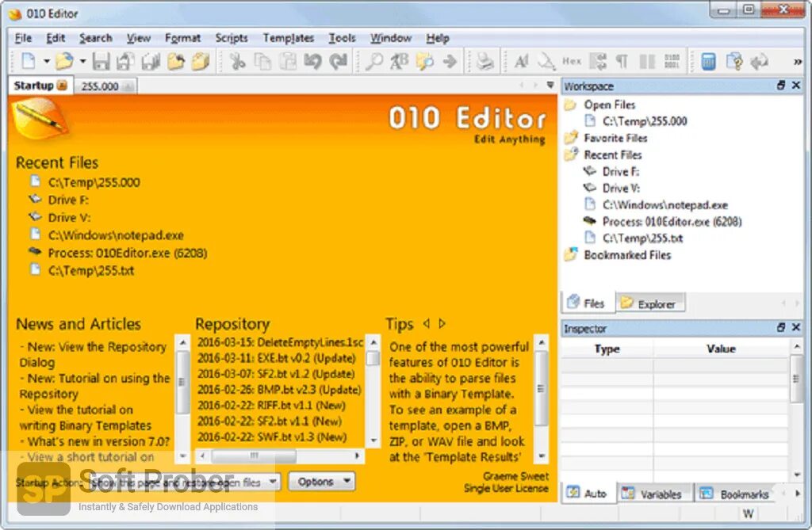
Task: Open the New file dropdown arrow
Action: pyautogui.click(x=47, y=62)
